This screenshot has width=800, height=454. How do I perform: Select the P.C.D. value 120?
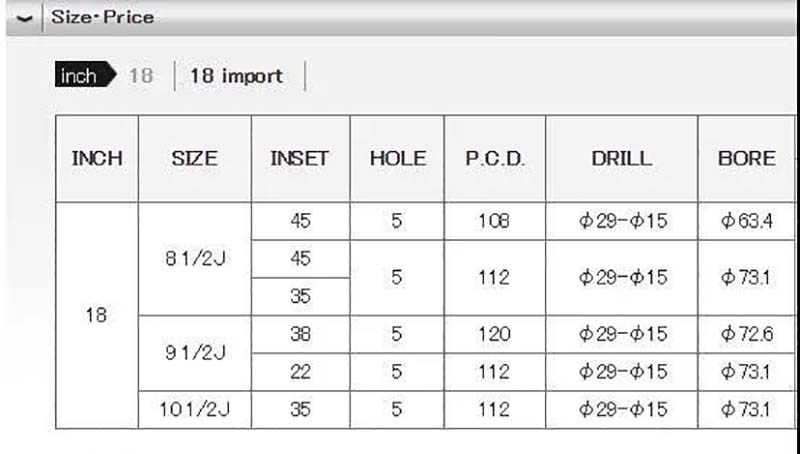(494, 334)
